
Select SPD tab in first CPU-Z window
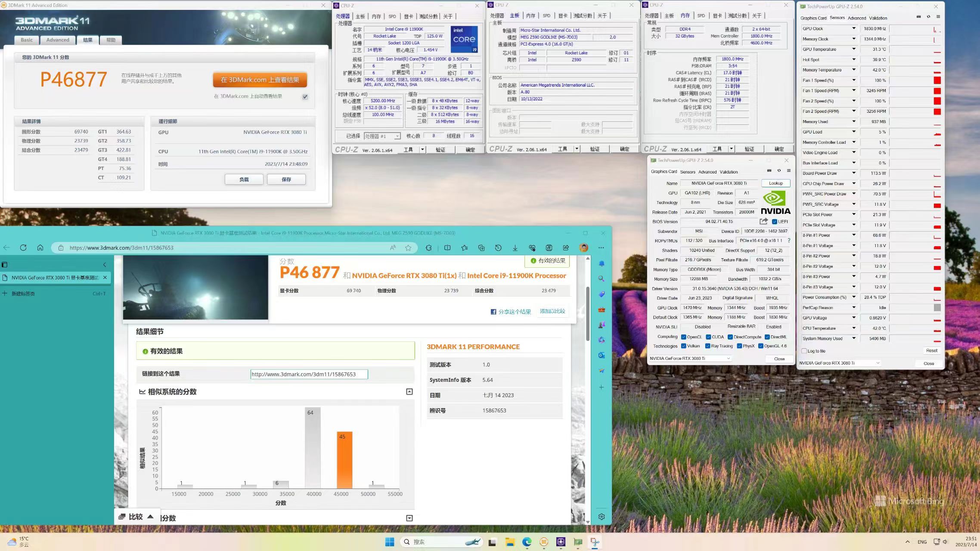[392, 16]
